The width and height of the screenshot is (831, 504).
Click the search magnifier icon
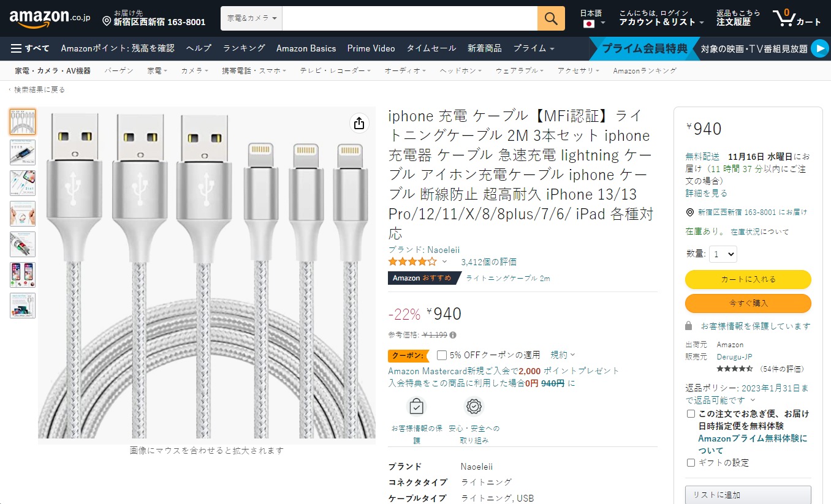click(550, 18)
